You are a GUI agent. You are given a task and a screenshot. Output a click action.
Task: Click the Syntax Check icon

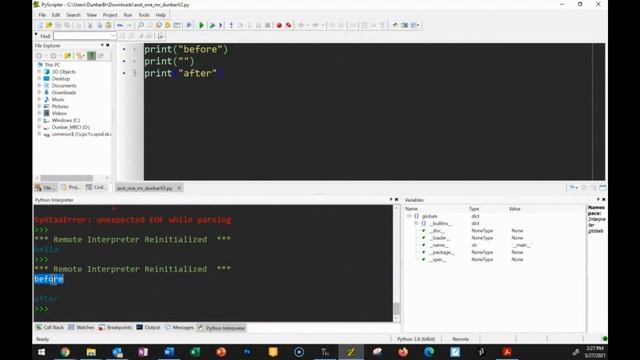[x=189, y=25]
